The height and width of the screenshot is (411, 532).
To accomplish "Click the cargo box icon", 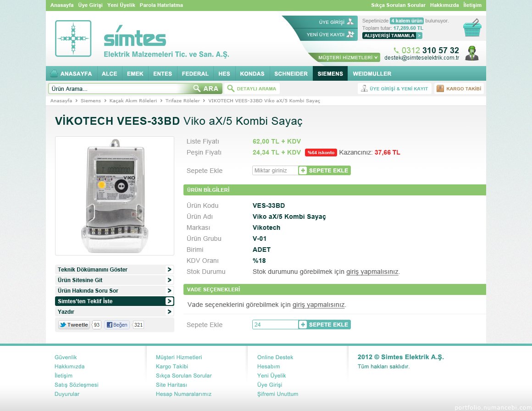I will [440, 89].
